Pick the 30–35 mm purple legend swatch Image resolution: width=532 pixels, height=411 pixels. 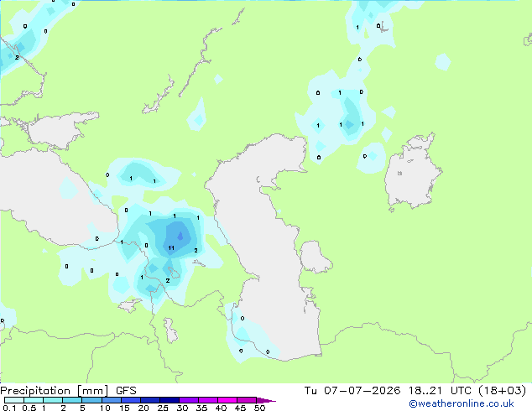(x=189, y=400)
